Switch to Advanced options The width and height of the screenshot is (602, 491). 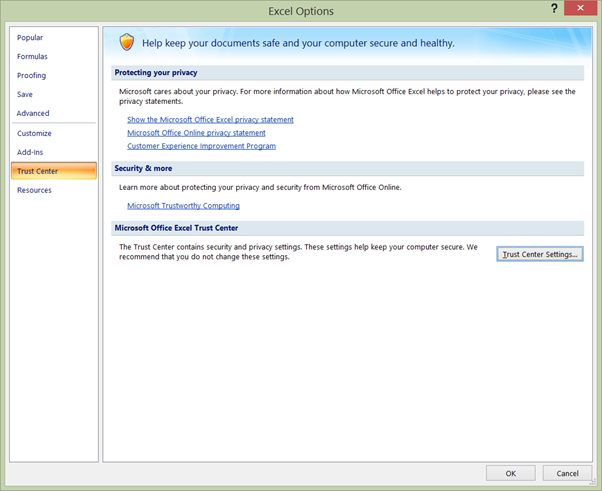(x=33, y=113)
